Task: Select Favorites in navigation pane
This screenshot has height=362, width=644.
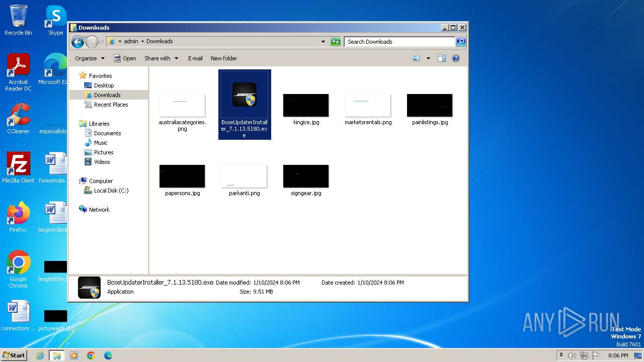Action: tap(100, 76)
